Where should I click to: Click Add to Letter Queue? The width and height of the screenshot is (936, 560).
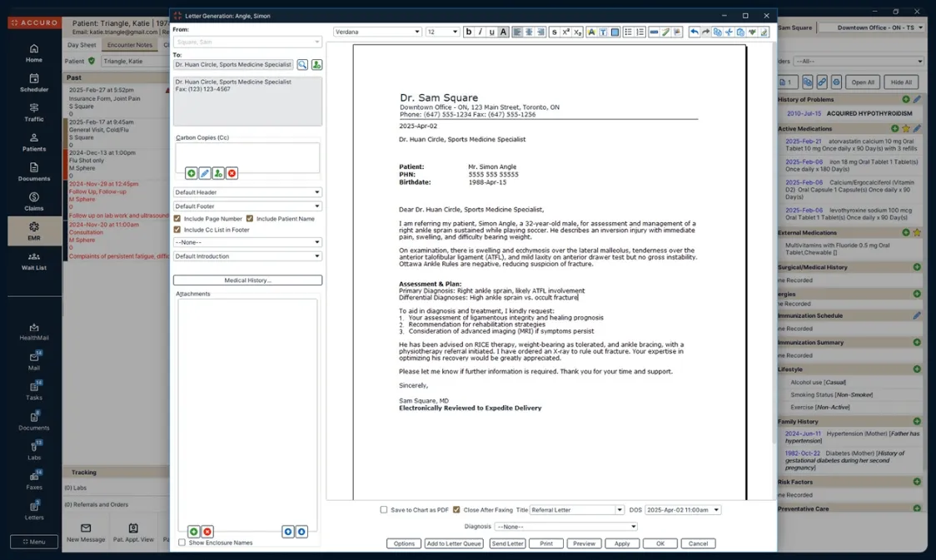[455, 543]
